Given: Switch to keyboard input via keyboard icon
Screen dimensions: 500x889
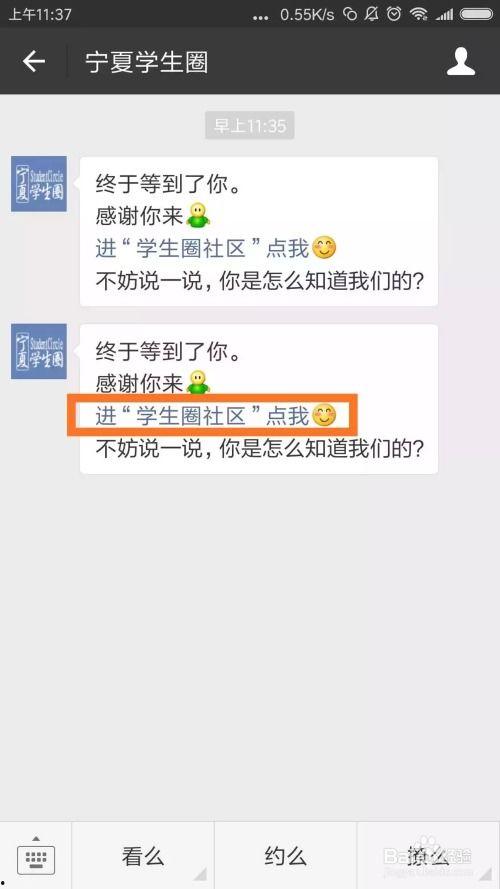Looking at the screenshot, I should (36, 855).
